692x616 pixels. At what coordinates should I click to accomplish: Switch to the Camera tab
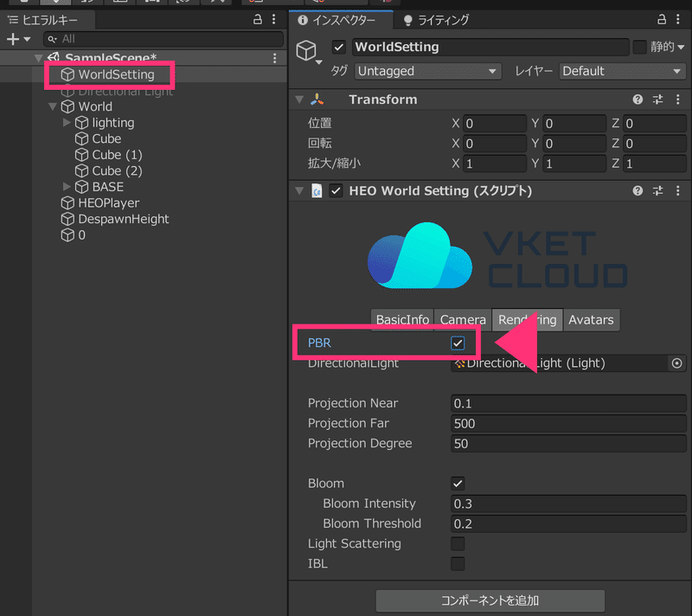point(463,319)
